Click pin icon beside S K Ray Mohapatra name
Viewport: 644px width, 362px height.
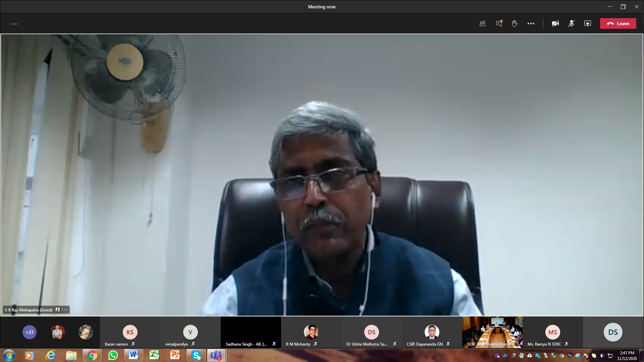tap(58, 310)
